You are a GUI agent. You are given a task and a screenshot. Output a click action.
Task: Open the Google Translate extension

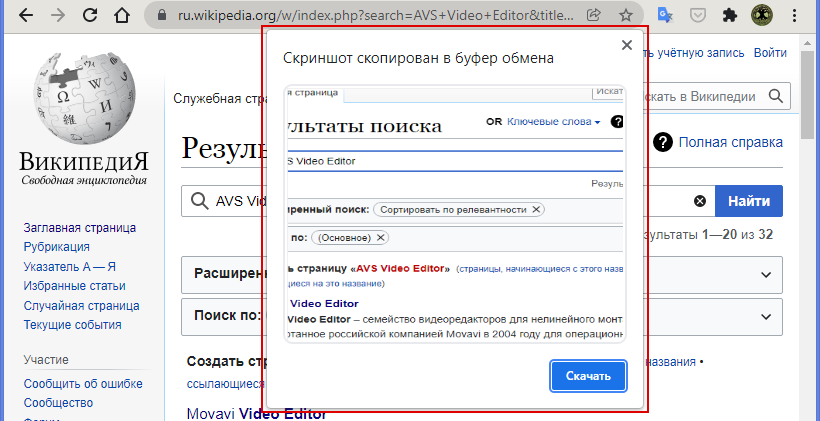click(x=665, y=16)
